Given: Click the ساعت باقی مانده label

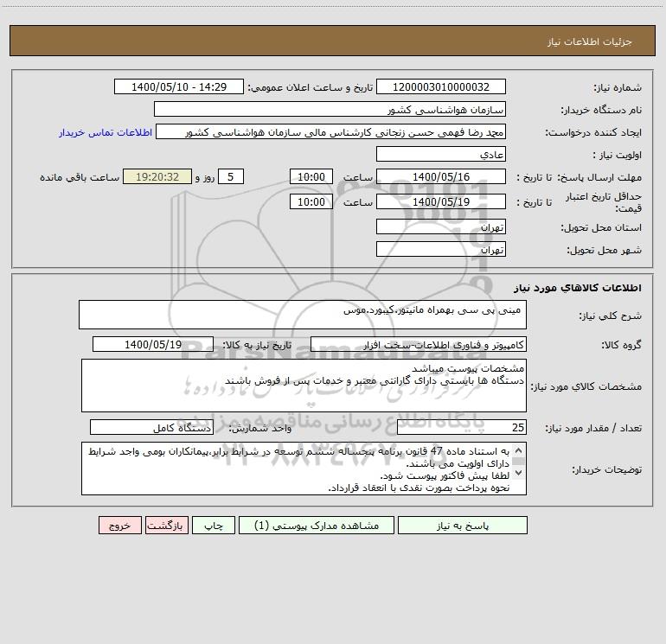Looking at the screenshot, I should (80, 177).
